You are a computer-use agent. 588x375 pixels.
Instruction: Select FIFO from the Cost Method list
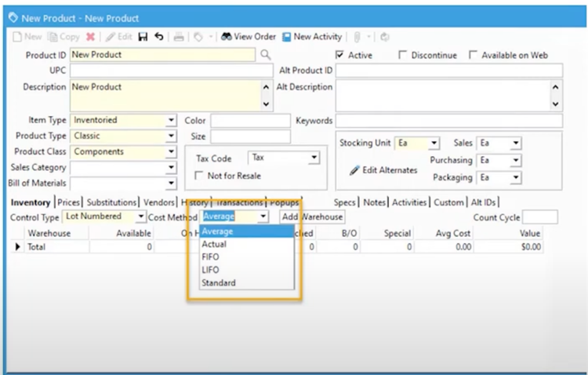[211, 257]
